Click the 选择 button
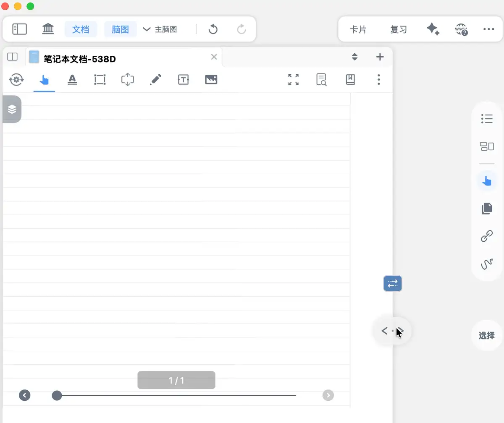The image size is (504, 423). click(x=487, y=335)
